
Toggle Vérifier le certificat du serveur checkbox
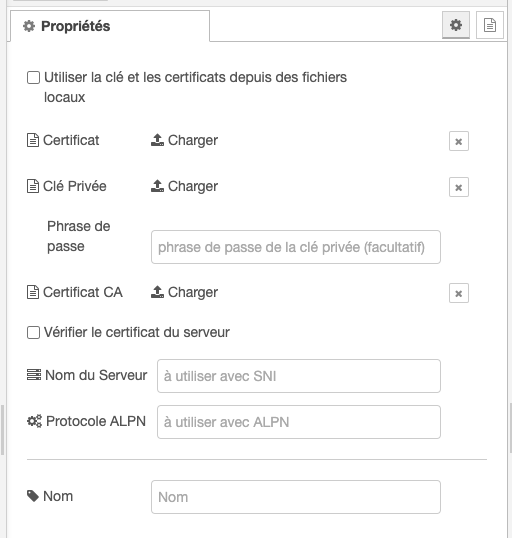point(33,332)
